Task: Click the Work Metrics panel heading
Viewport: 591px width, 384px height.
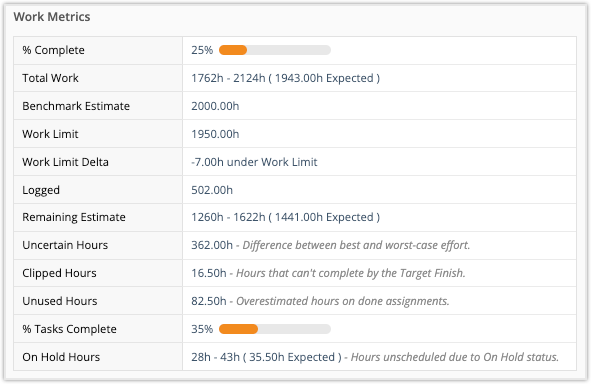Action: pyautogui.click(x=52, y=17)
